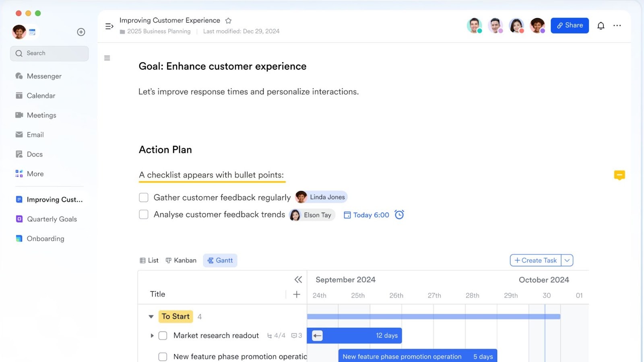Click the September 2024 month label
The image size is (644, 362).
pyautogui.click(x=345, y=280)
